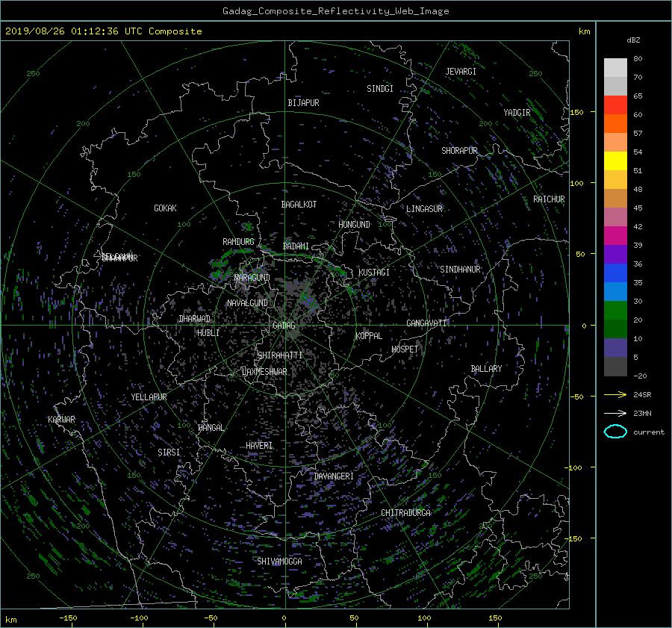Image resolution: width=672 pixels, height=628 pixels.
Task: Select the '-20' dBZ legend value
Action: point(640,376)
